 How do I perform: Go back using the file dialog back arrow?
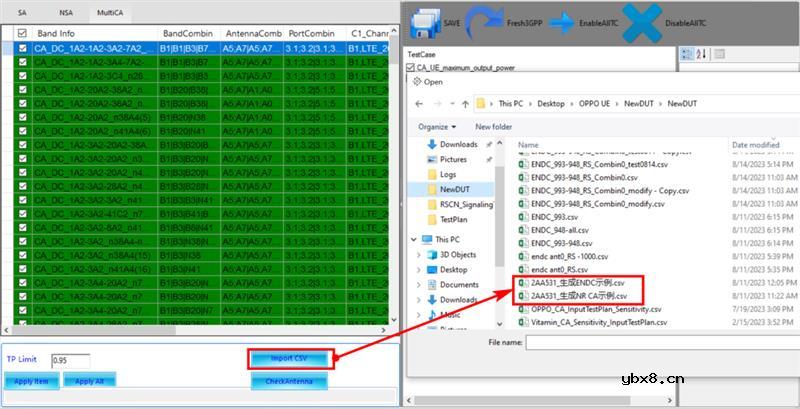point(417,103)
